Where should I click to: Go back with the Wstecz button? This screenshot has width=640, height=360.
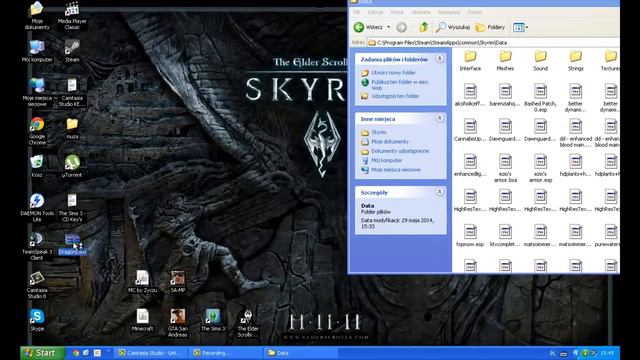[368, 27]
